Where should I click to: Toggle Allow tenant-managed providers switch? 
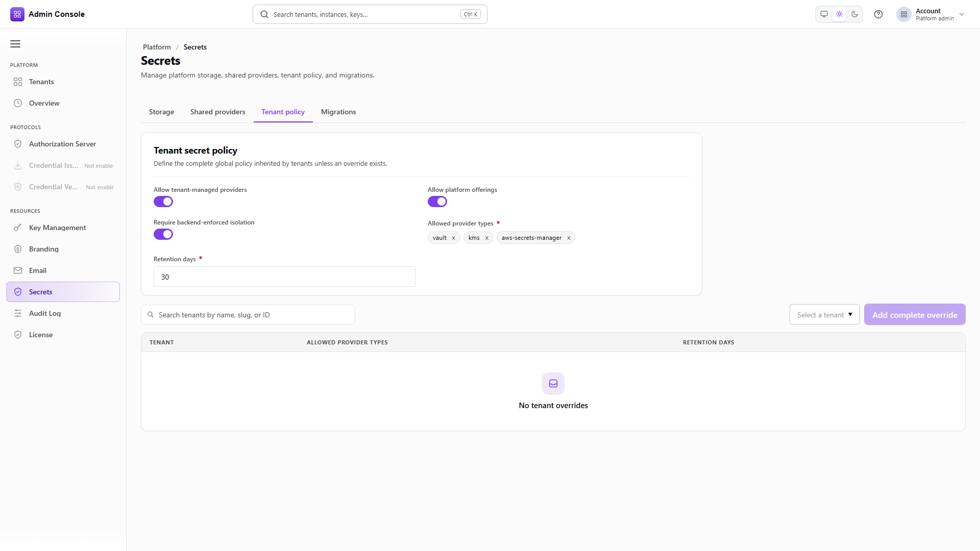pos(163,202)
